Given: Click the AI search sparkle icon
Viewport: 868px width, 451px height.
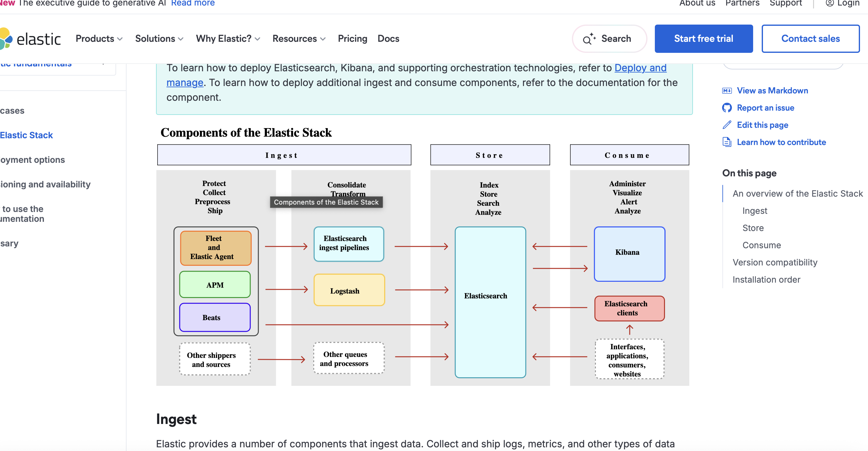Looking at the screenshot, I should 589,39.
